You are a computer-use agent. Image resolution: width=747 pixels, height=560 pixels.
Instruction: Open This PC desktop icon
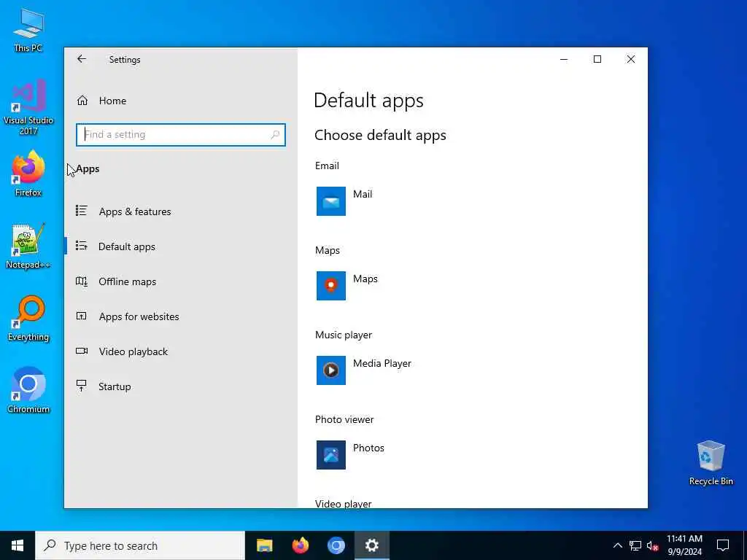click(28, 30)
